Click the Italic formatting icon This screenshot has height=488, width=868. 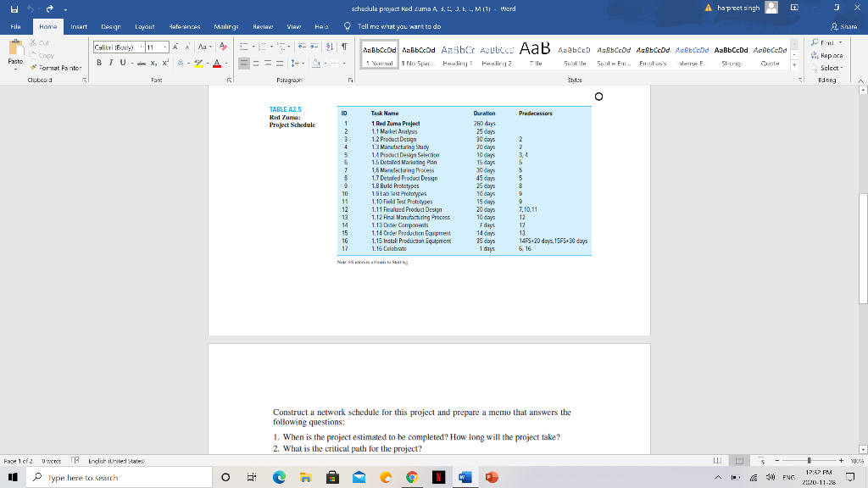[x=112, y=63]
